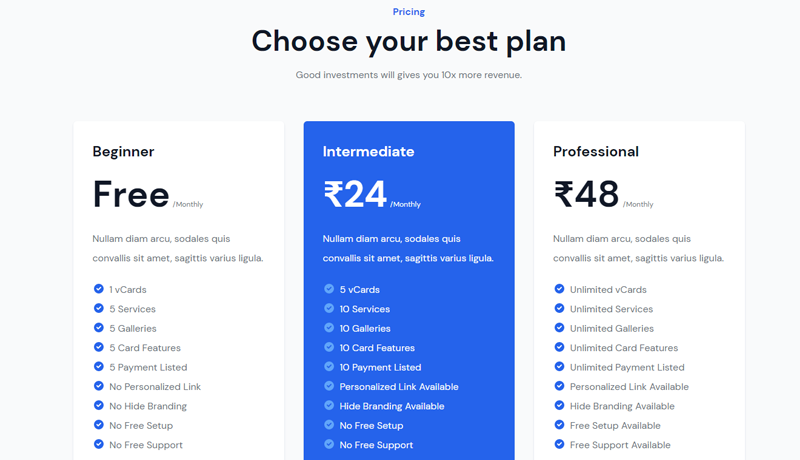The height and width of the screenshot is (460, 800).
Task: Click check icon beside No Personalized Link
Action: 99,386
